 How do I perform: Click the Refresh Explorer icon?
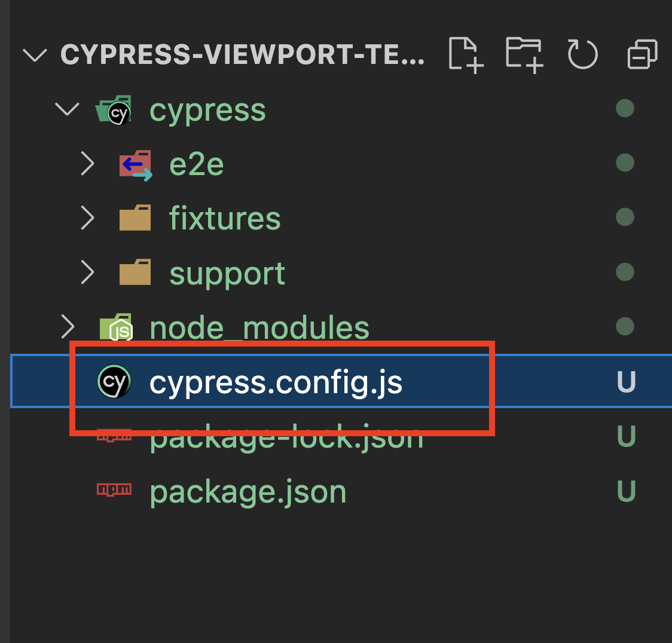coord(582,54)
